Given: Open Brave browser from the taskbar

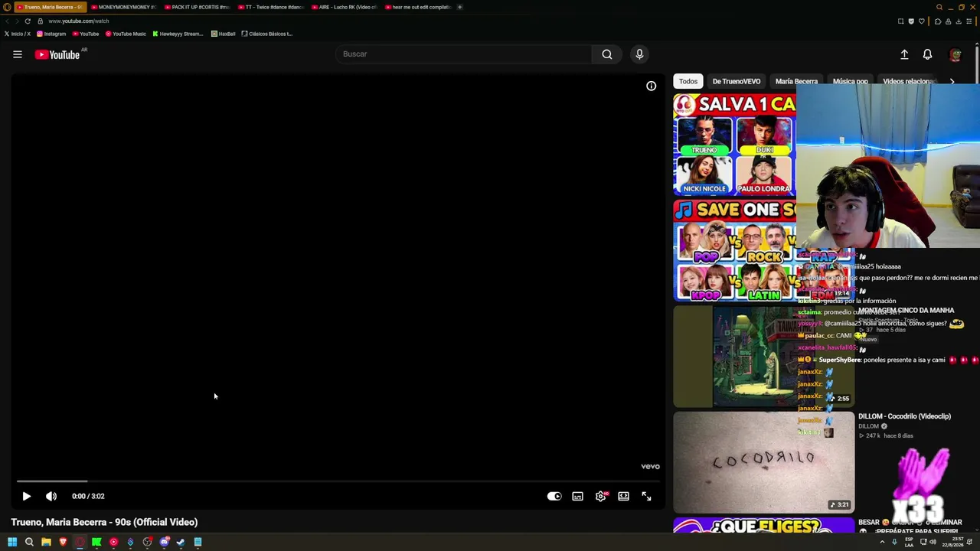Looking at the screenshot, I should coord(63,542).
